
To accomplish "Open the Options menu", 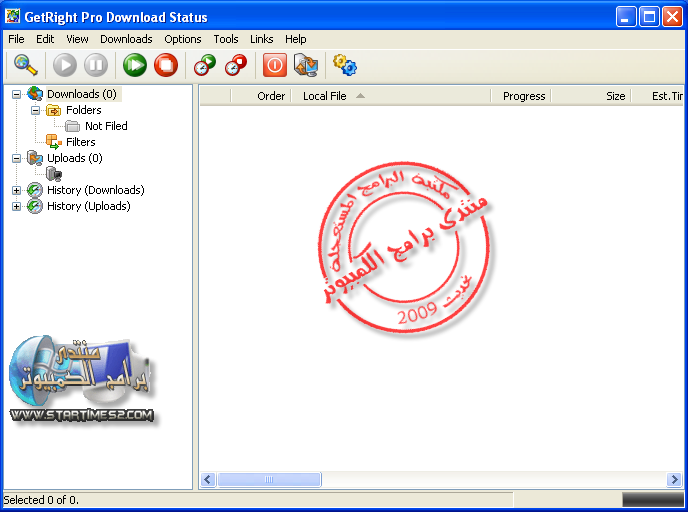I will click(183, 39).
